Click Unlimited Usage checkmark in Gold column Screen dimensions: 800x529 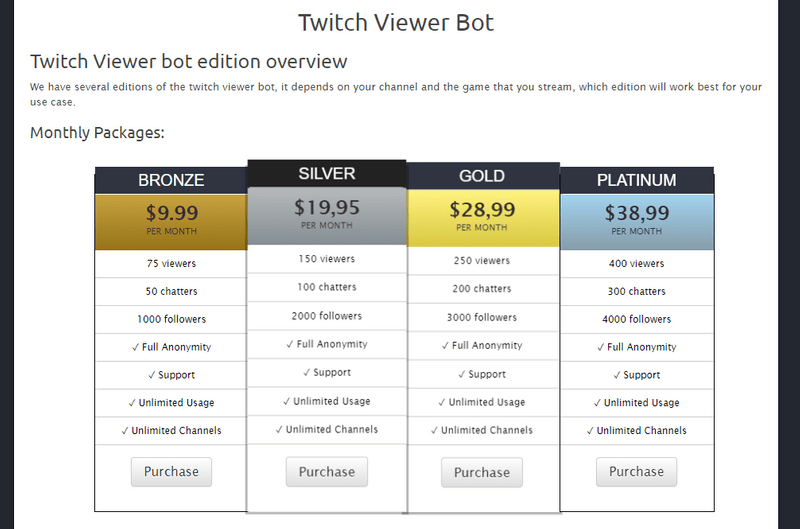pyautogui.click(x=442, y=402)
